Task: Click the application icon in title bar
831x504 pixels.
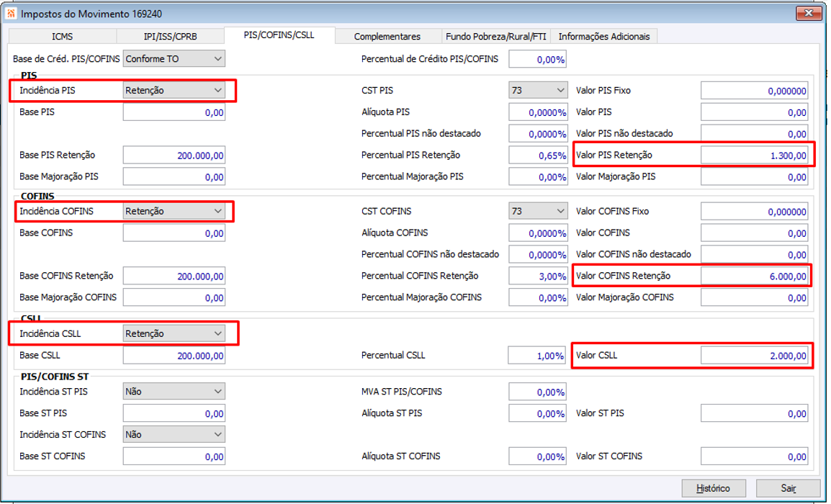Action: pos(11,13)
